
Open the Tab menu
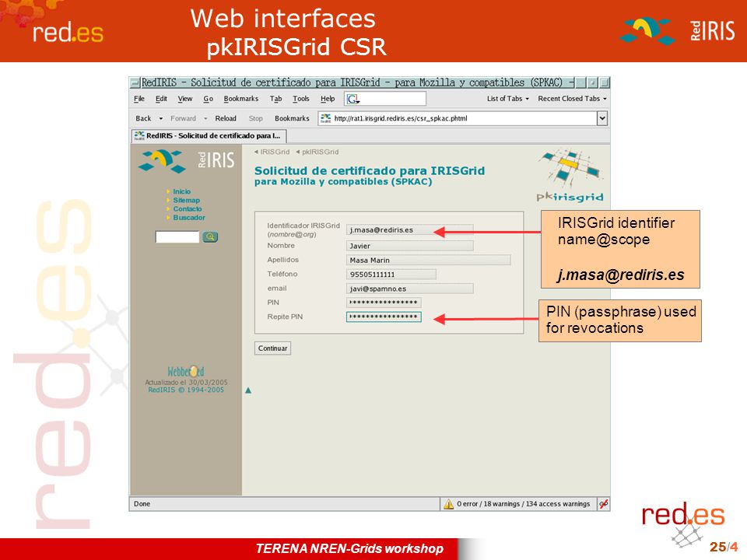[x=275, y=99]
